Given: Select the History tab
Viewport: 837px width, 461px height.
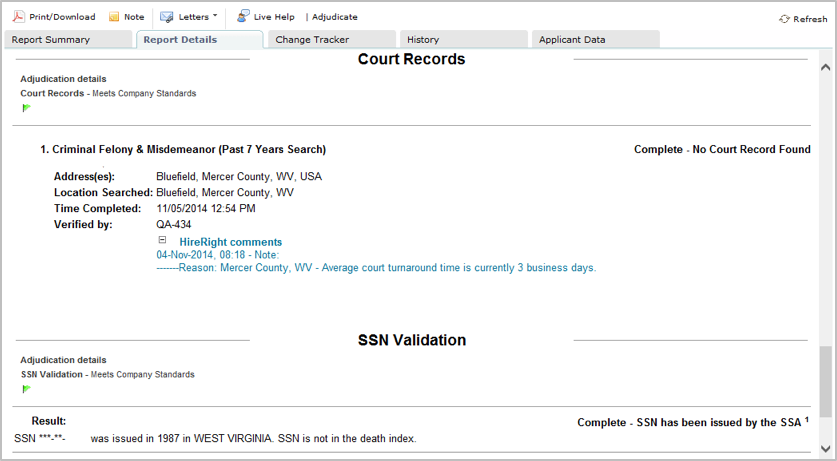Looking at the screenshot, I should (x=423, y=40).
